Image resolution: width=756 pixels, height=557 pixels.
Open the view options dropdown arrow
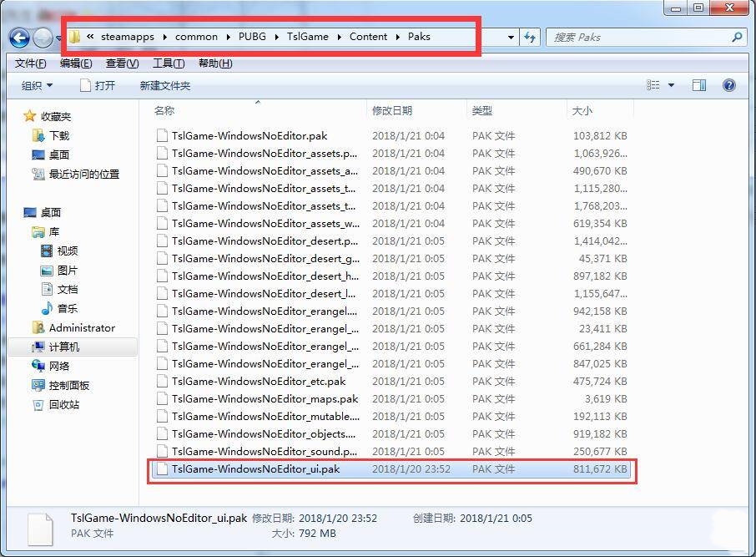tap(671, 85)
